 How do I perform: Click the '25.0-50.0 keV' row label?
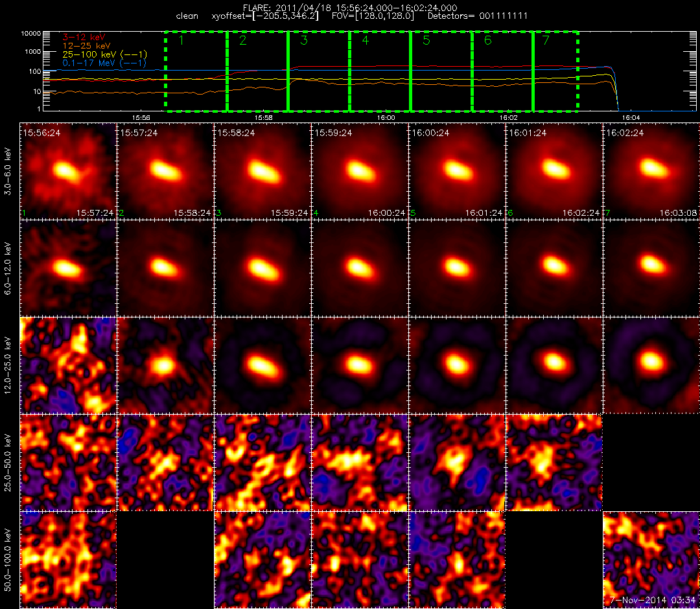click(8, 463)
